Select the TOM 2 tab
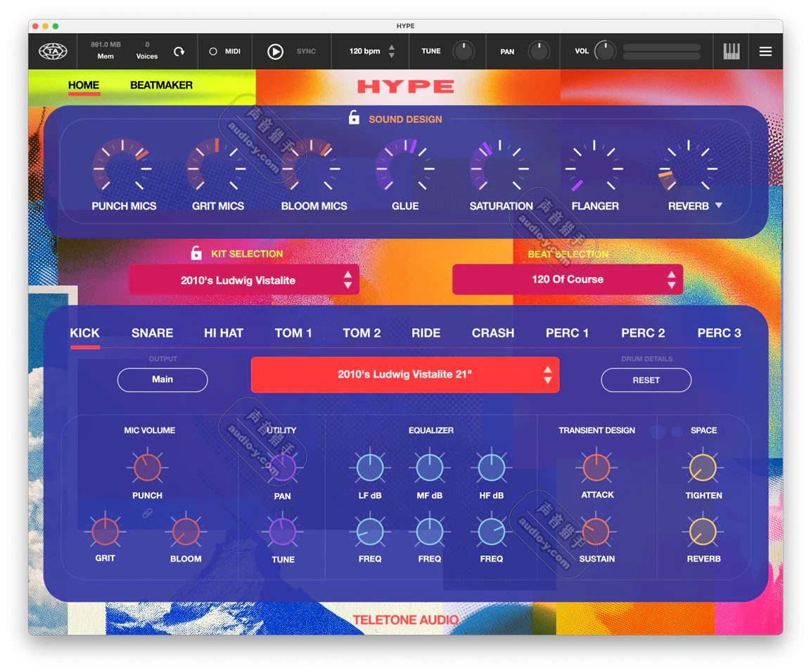Image resolution: width=811 pixels, height=672 pixels. coord(362,333)
